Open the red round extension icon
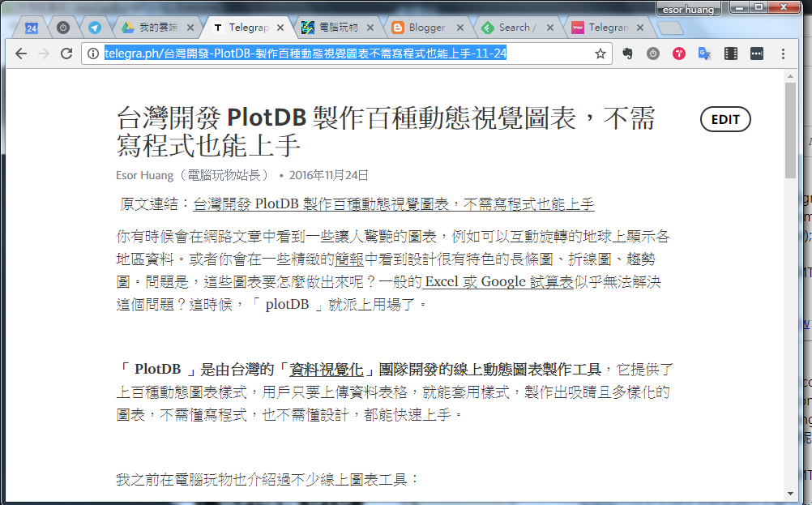 [x=679, y=53]
